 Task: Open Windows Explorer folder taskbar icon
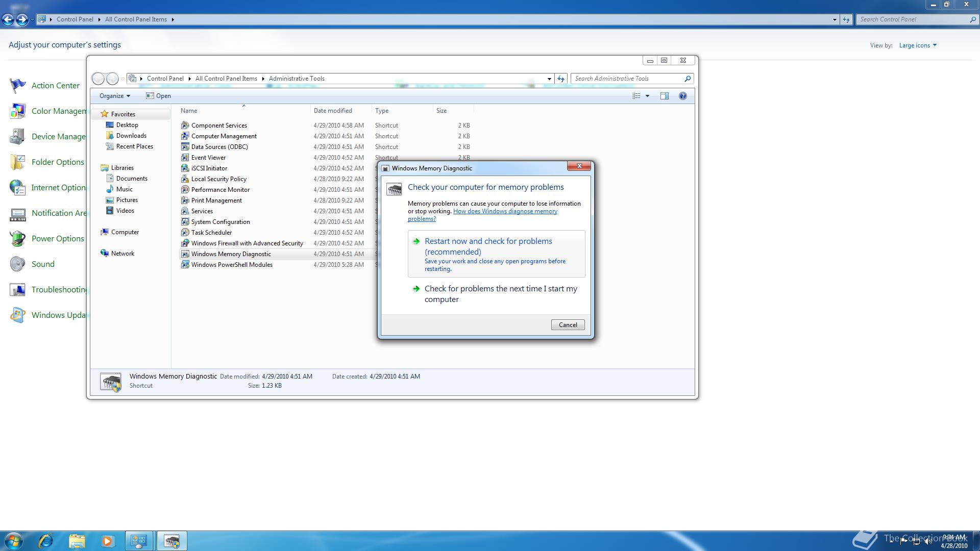pos(77,541)
